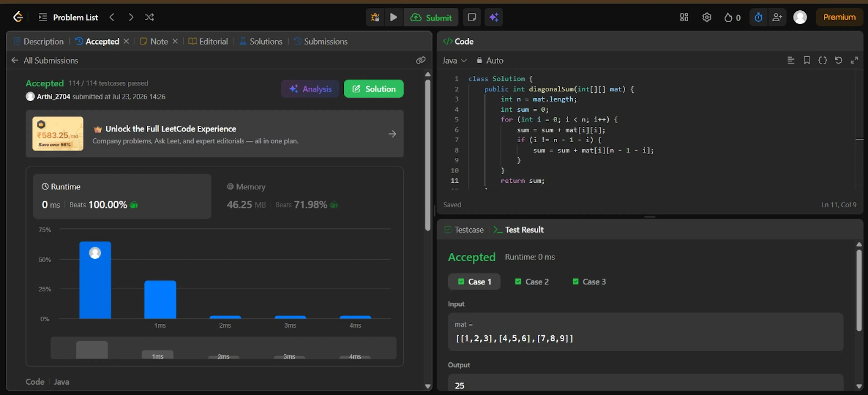Click the runtime chart range slider

pyautogui.click(x=223, y=348)
